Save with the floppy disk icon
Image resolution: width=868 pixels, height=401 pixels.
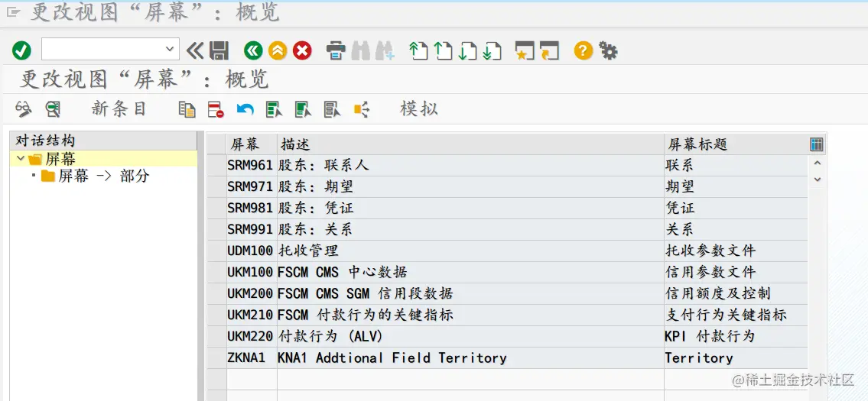[x=219, y=51]
